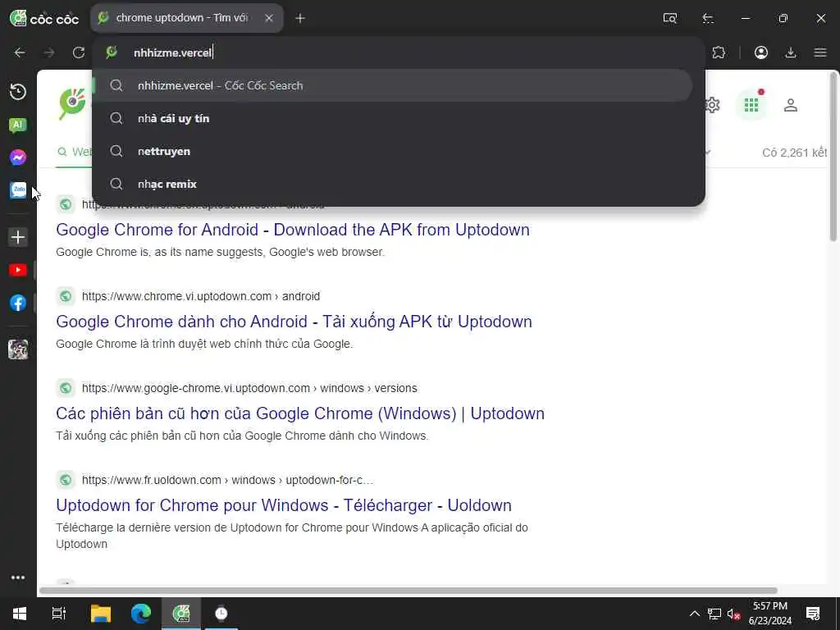
Task: Open Task View on taskbar
Action: click(x=58, y=614)
